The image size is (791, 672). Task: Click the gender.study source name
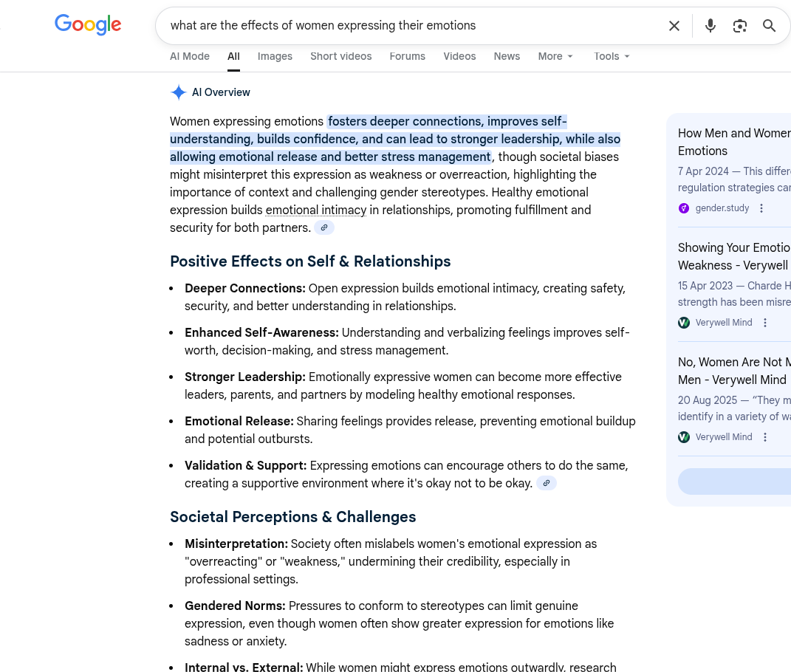click(722, 208)
